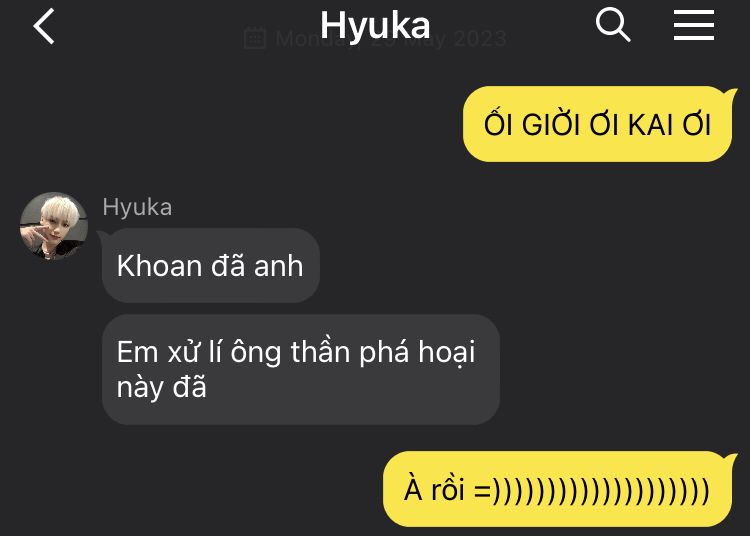Screen dimensions: 750x536
Task: Open the hamburger menu icon
Action: point(694,25)
